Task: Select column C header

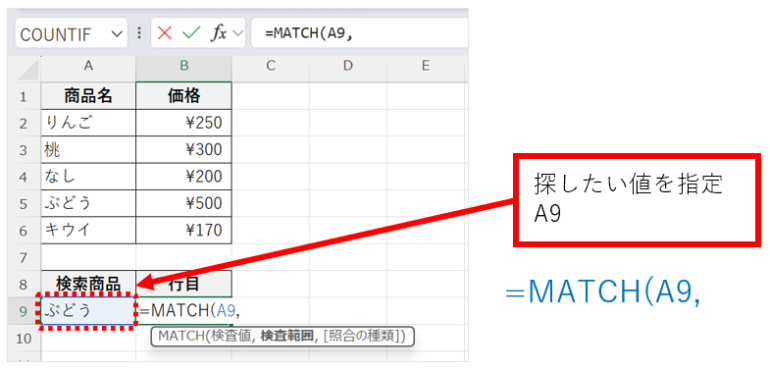Action: [270, 66]
